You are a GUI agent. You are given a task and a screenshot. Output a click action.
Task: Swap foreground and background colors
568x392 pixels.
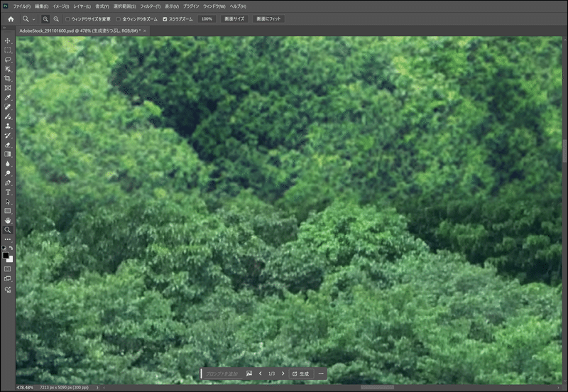11,248
